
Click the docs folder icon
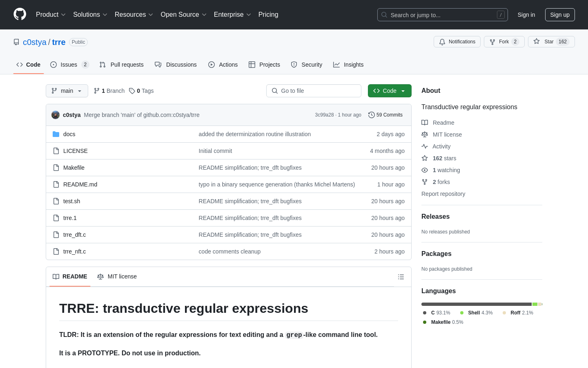pyautogui.click(x=56, y=134)
